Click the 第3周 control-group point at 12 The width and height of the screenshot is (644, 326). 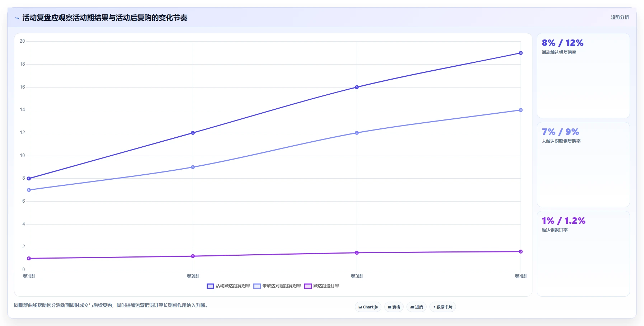(357, 133)
